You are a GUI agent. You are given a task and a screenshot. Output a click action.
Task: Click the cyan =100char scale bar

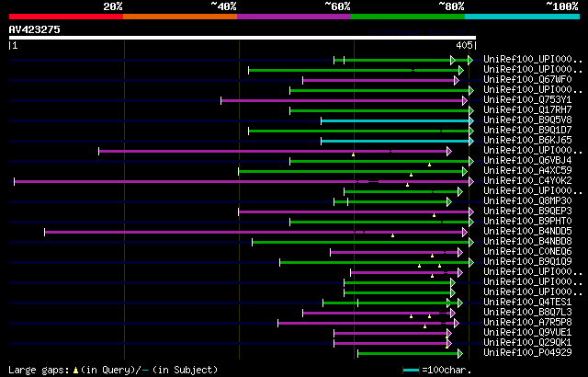(x=411, y=371)
